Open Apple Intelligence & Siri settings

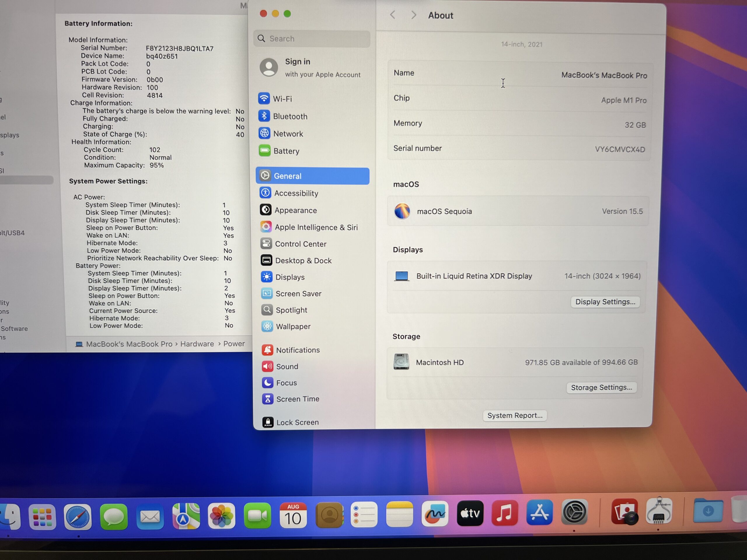click(316, 227)
